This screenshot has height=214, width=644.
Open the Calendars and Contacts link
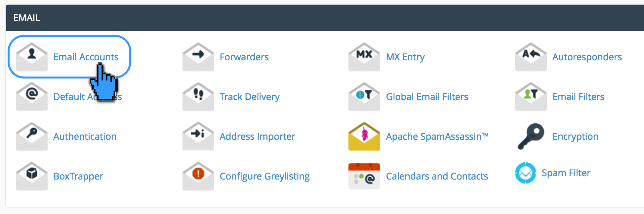[x=437, y=176]
